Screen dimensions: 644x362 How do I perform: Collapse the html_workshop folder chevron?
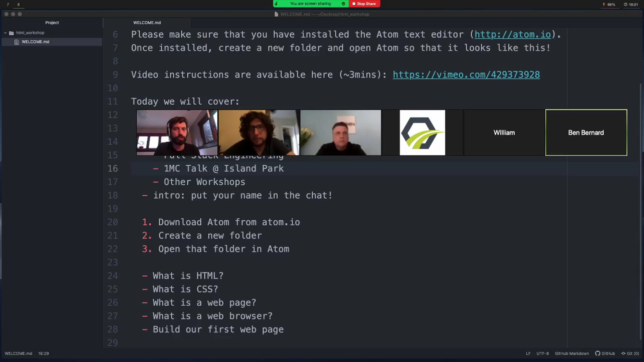(5, 33)
